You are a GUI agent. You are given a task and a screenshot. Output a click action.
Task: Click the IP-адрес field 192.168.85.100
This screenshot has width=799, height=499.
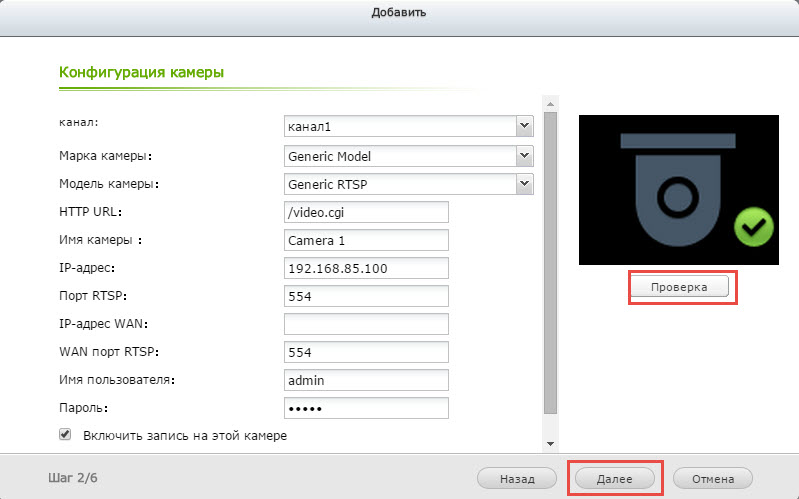tap(366, 268)
